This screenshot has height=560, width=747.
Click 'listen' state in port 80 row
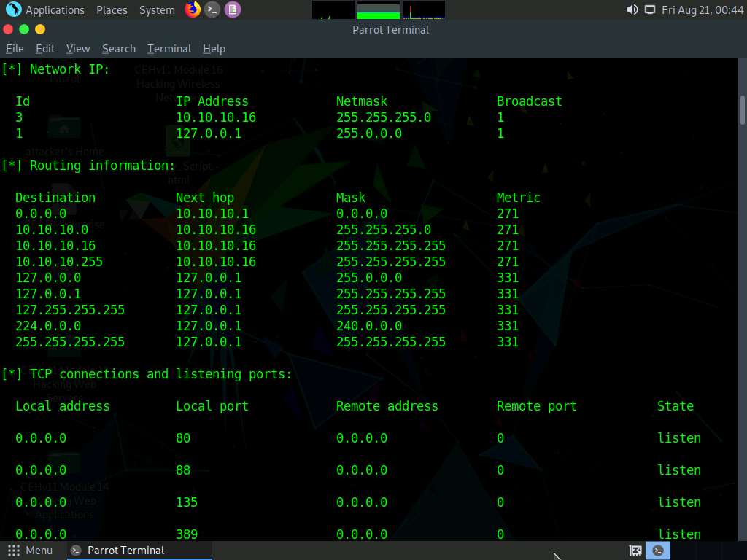coord(679,438)
